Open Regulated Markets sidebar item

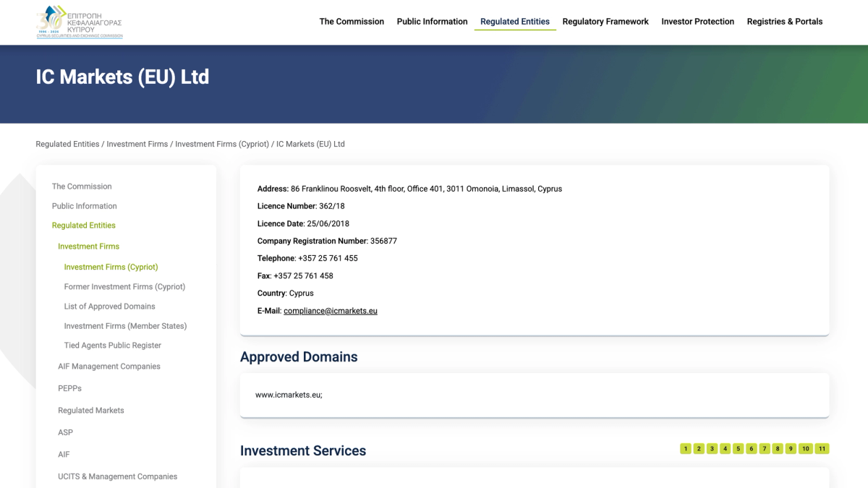[91, 411]
